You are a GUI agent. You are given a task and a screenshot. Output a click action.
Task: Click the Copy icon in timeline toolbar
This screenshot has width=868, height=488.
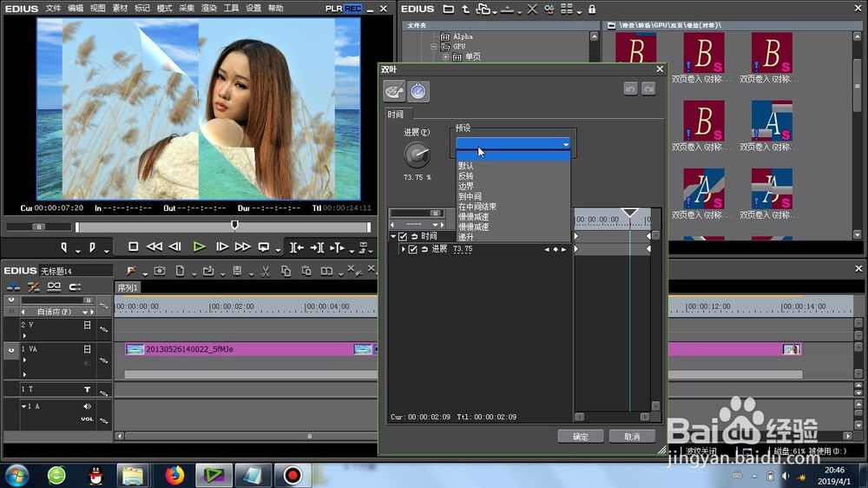[286, 271]
